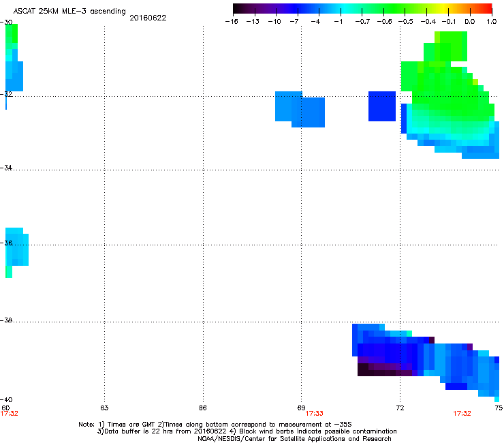Click the 75 longitude axis label
504x443 pixels.
tap(499, 408)
